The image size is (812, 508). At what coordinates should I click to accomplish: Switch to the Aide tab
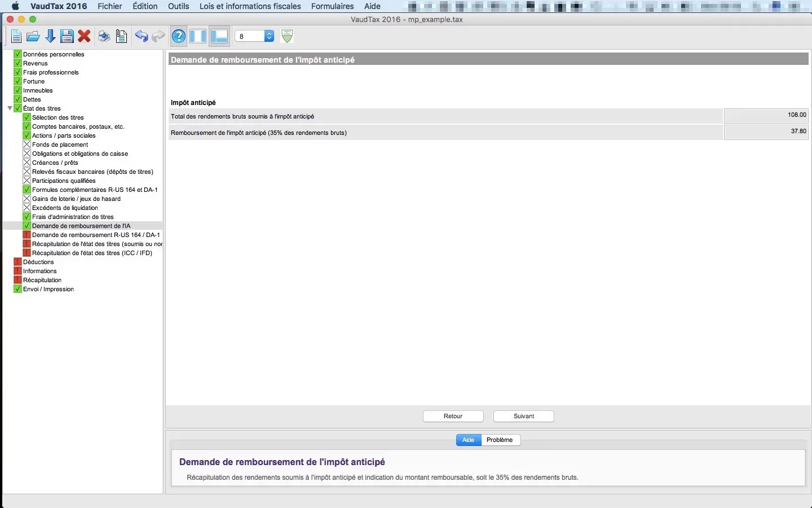[x=469, y=440]
